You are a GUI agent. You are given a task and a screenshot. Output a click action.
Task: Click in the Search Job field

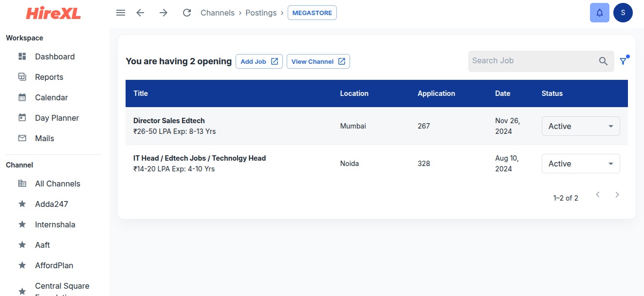tap(531, 60)
